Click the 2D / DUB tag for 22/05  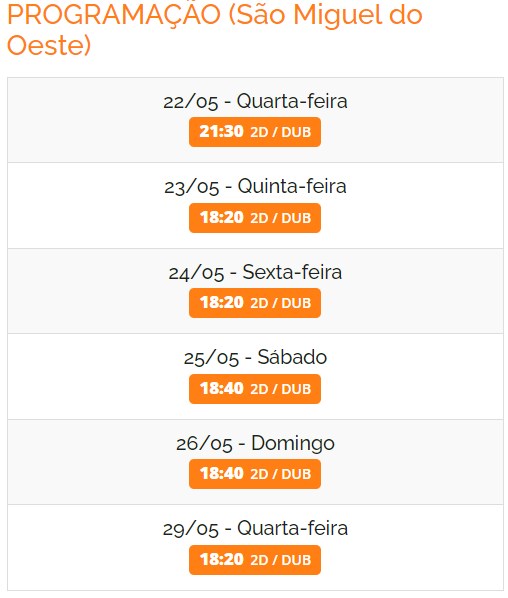[x=280, y=132]
